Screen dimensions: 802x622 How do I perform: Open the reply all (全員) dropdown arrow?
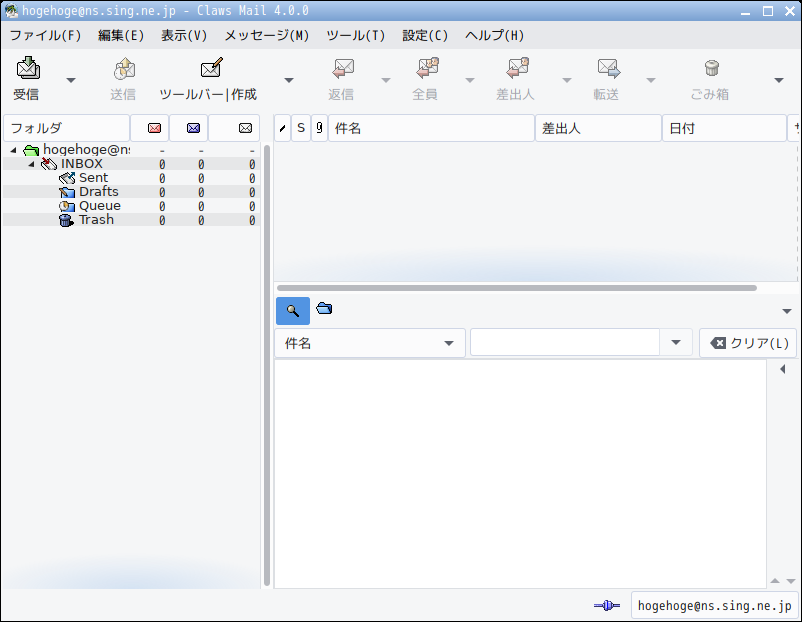pos(470,80)
